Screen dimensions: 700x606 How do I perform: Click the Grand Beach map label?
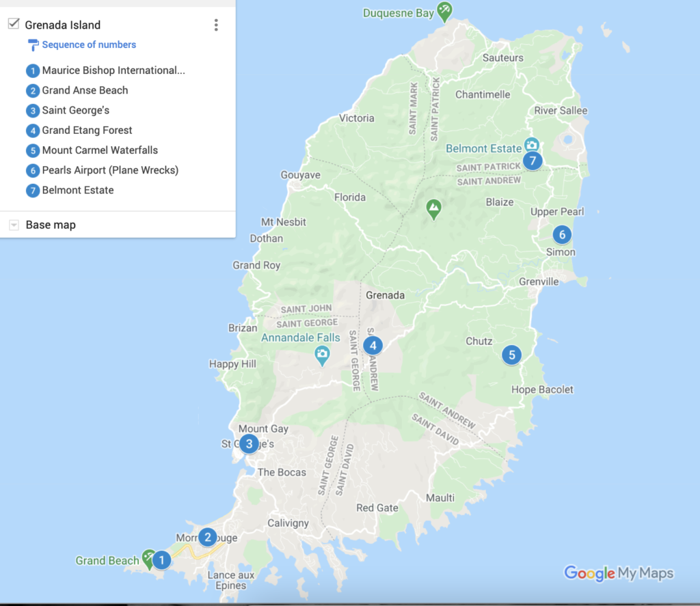(x=107, y=560)
